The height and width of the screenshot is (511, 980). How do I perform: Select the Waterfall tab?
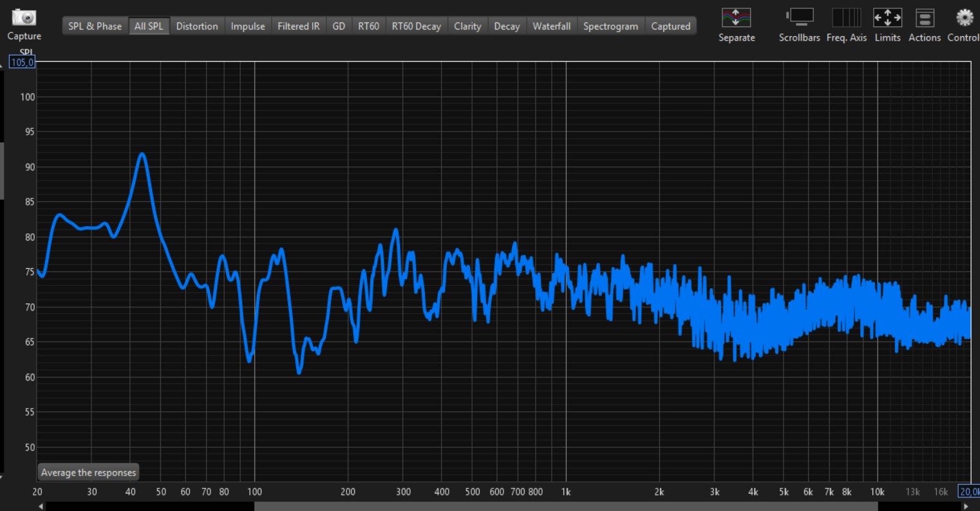tap(551, 26)
